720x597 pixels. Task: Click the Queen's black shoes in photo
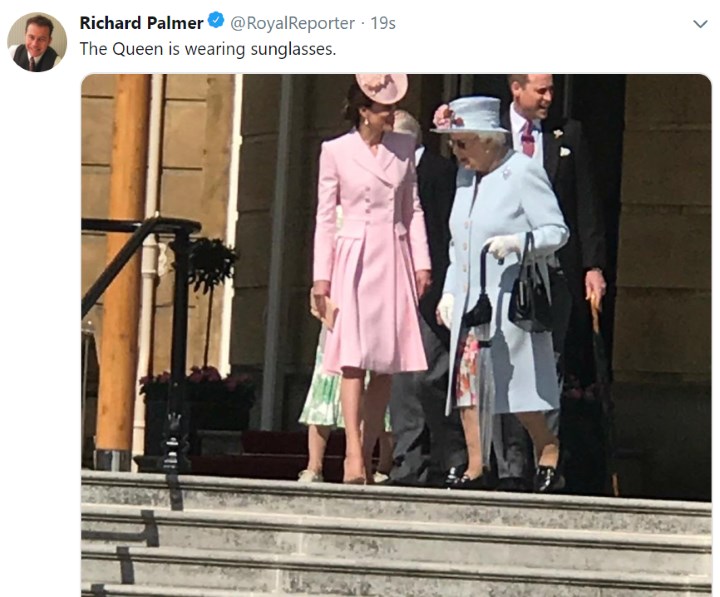(505, 478)
